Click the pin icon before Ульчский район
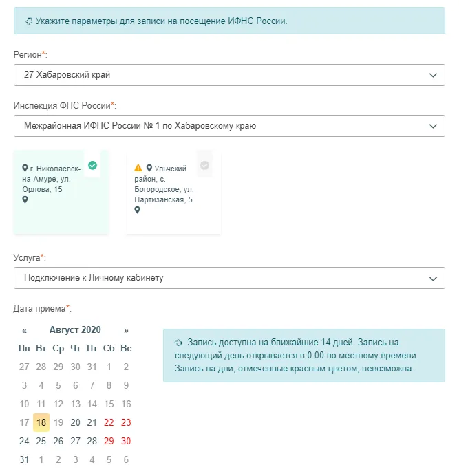Viewport: 459px width, 476px height. coord(149,168)
